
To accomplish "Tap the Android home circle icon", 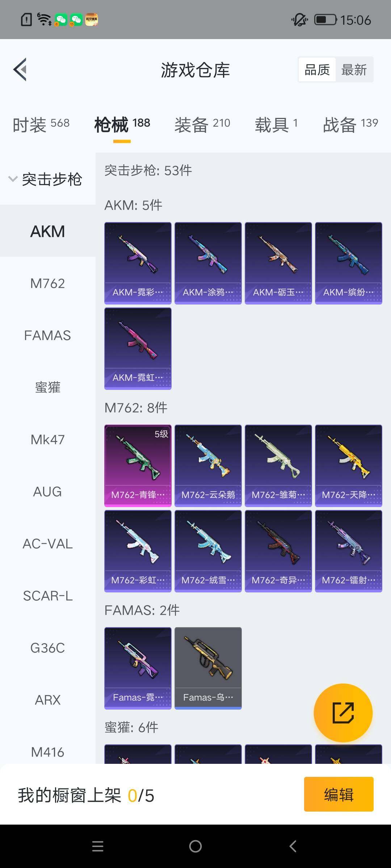I will tap(195, 846).
